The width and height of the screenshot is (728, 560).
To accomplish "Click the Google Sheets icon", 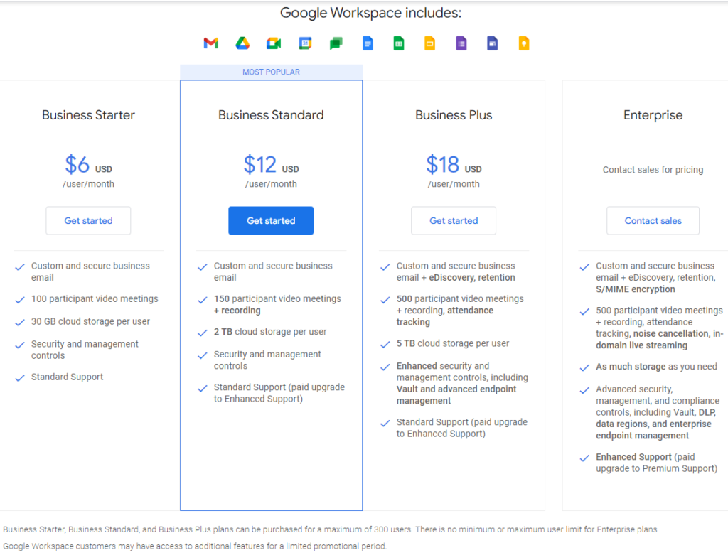I will coord(399,43).
